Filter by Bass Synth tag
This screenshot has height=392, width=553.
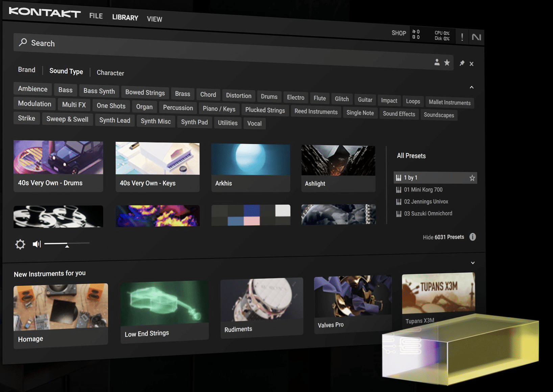99,91
